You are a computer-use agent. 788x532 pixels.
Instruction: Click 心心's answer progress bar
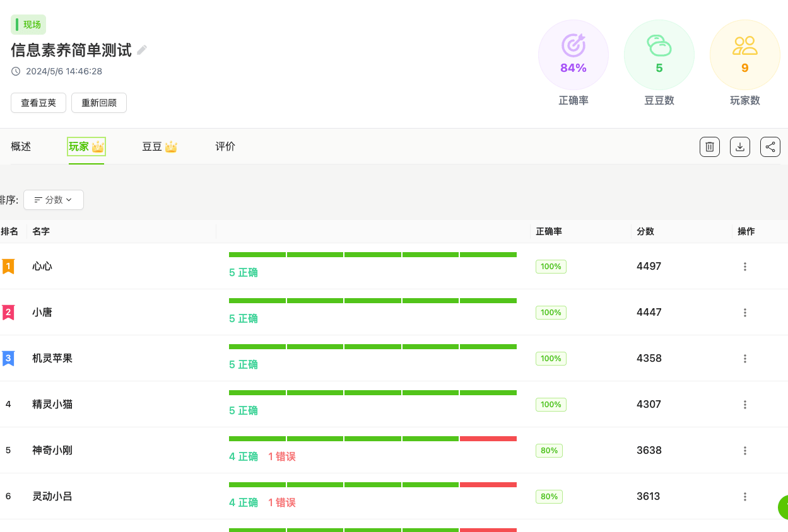pos(373,255)
